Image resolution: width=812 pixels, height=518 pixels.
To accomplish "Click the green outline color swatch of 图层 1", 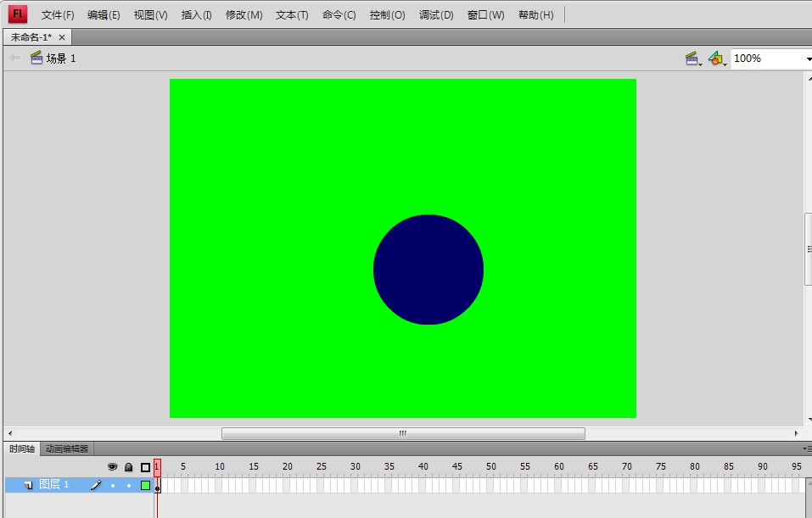I will [146, 486].
